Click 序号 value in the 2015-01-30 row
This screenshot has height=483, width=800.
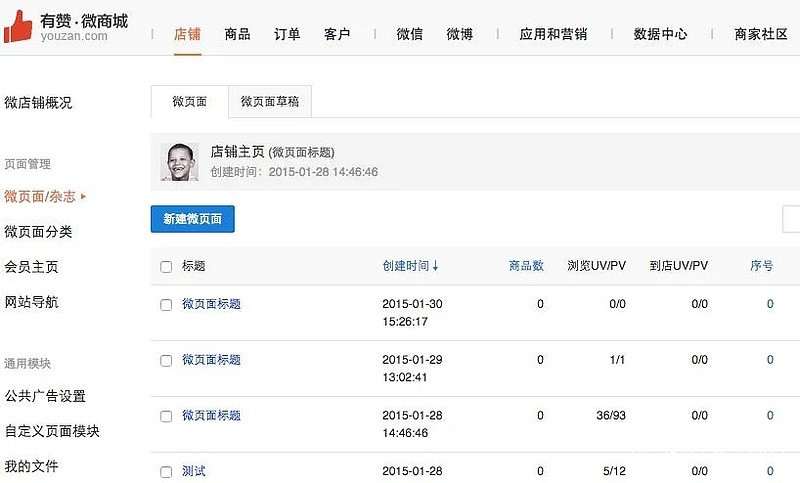(770, 304)
